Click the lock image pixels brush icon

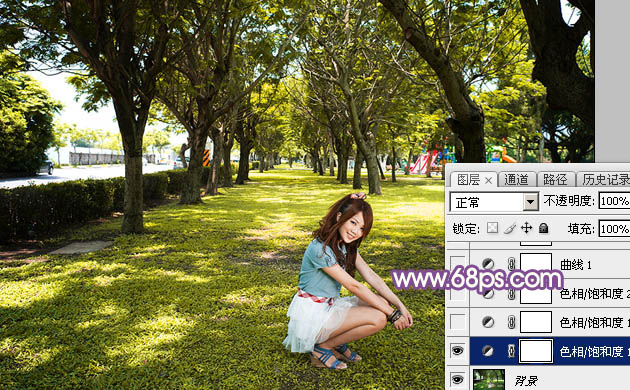point(509,228)
